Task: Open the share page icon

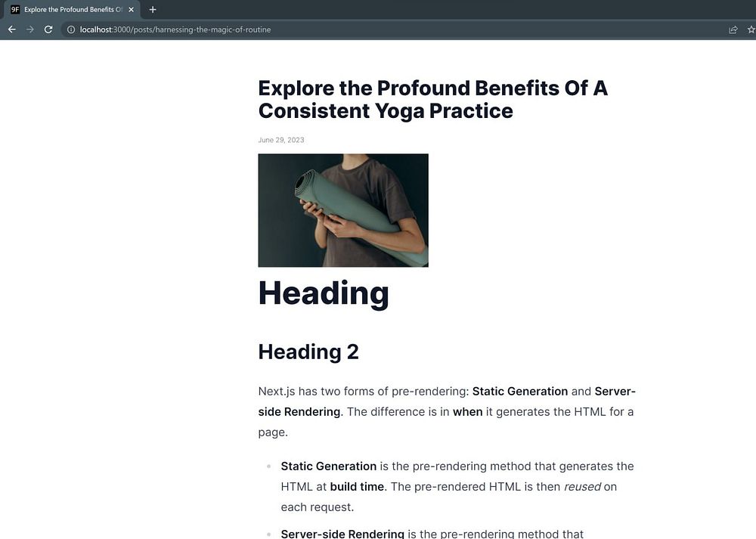Action: 733,30
